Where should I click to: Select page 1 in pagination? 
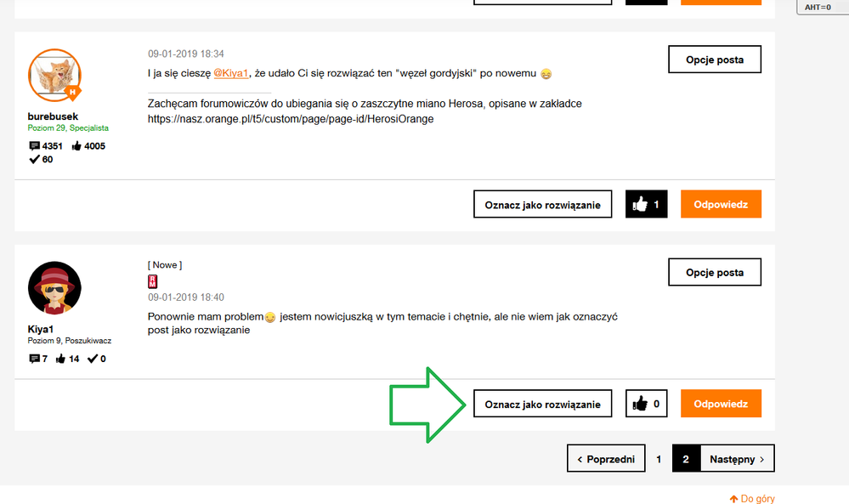(659, 459)
